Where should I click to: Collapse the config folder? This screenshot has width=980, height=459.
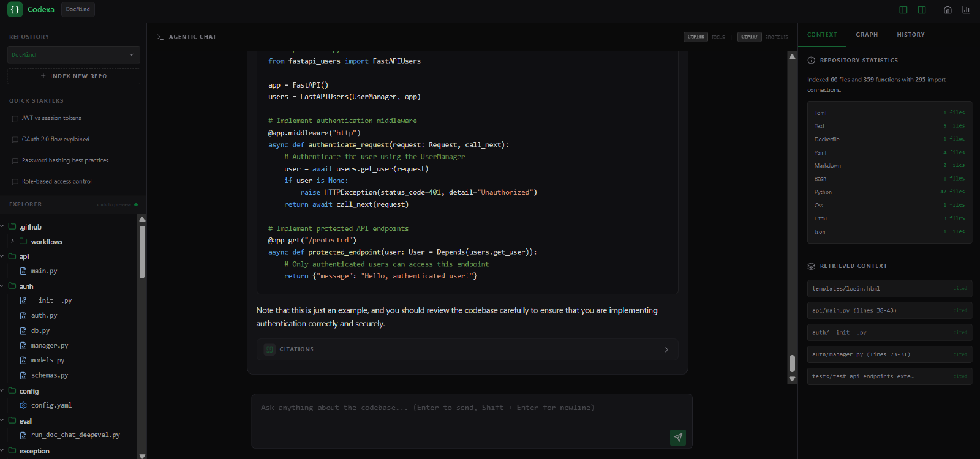(x=2, y=390)
